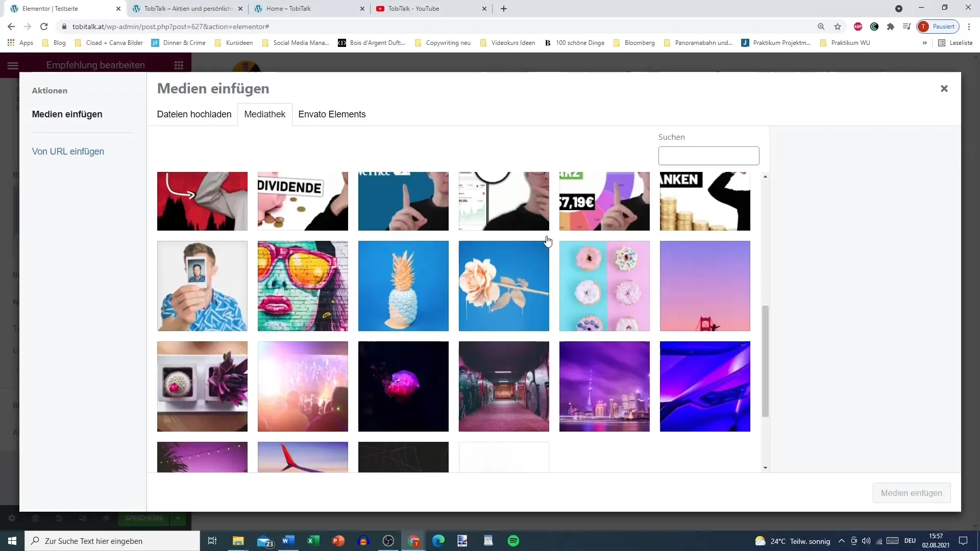980x551 pixels.
Task: Select the Mediathek tab
Action: 265,114
